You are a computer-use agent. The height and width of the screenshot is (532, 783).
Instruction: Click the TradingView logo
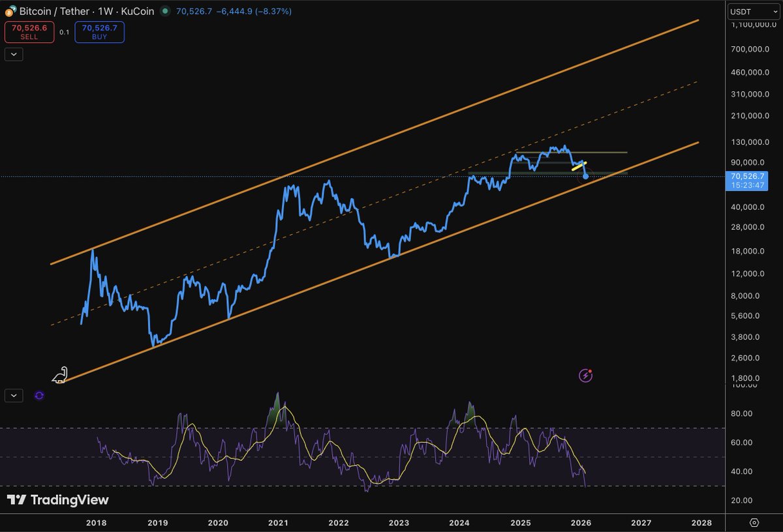tap(58, 500)
